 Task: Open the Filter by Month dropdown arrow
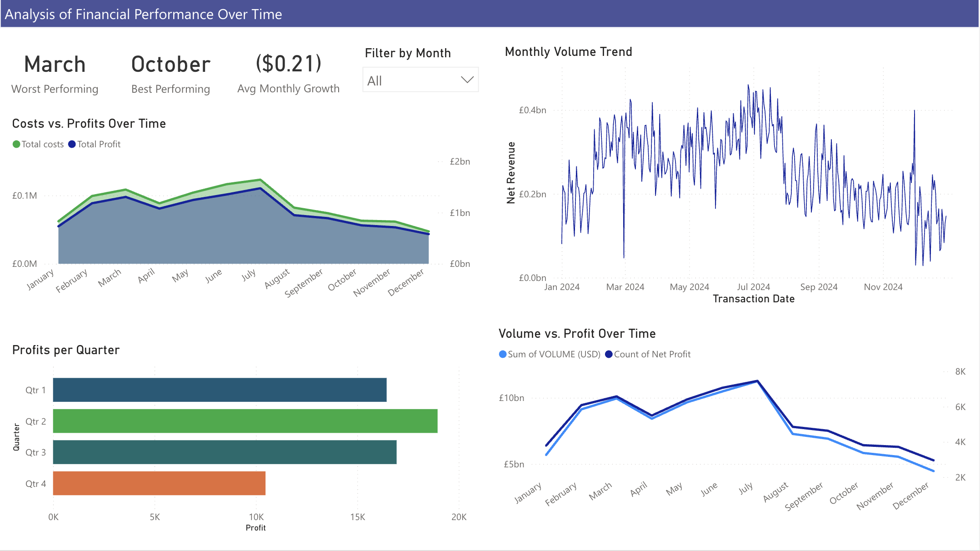(x=467, y=80)
